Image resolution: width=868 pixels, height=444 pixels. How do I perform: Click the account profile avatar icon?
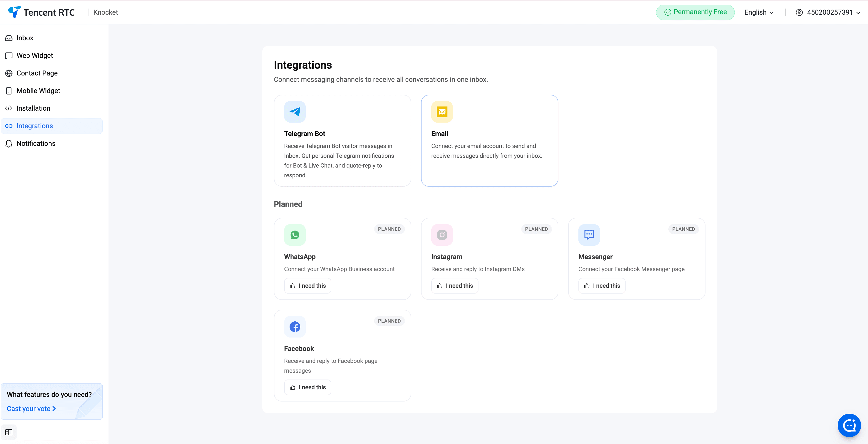[x=799, y=12]
